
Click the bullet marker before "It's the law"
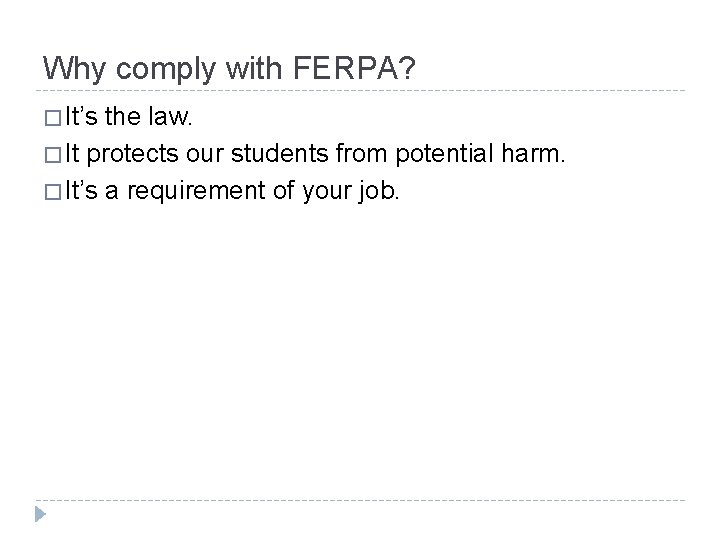point(52,120)
